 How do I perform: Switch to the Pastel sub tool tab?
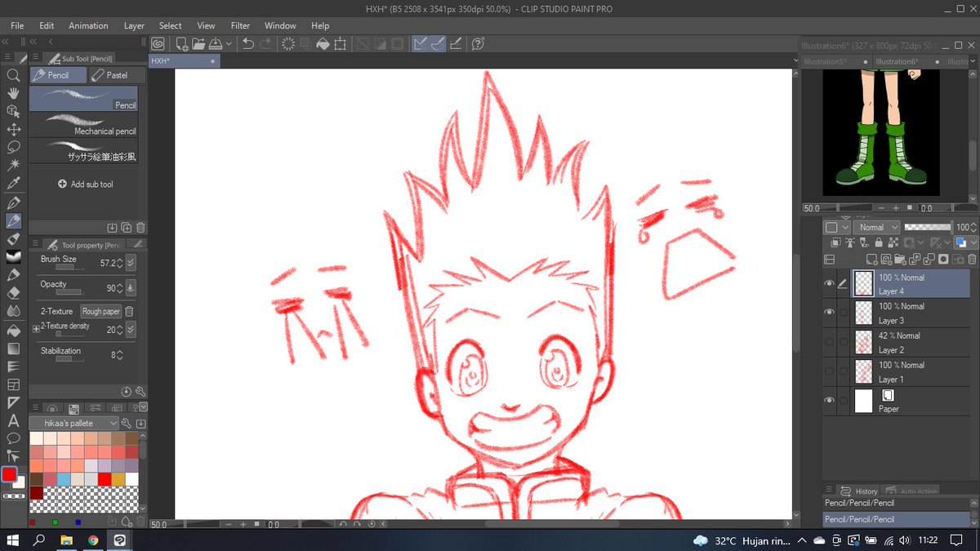117,75
